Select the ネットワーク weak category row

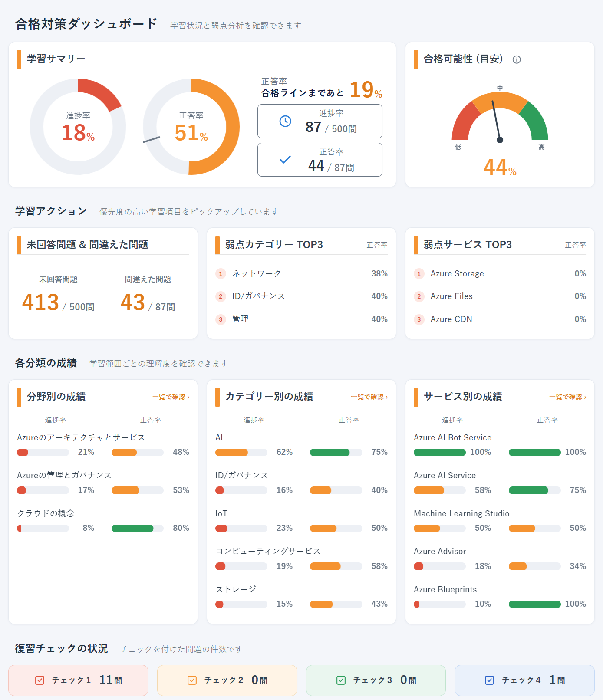point(301,274)
